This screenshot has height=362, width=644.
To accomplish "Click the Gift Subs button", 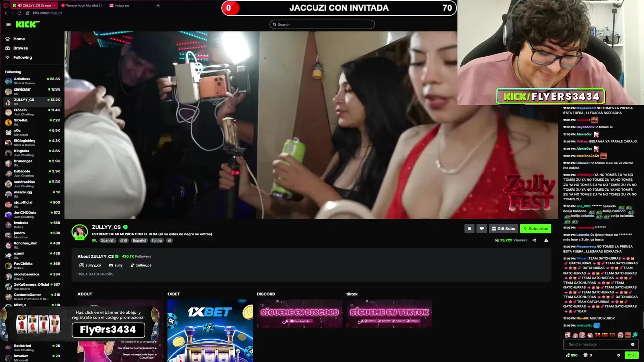I will click(x=503, y=228).
